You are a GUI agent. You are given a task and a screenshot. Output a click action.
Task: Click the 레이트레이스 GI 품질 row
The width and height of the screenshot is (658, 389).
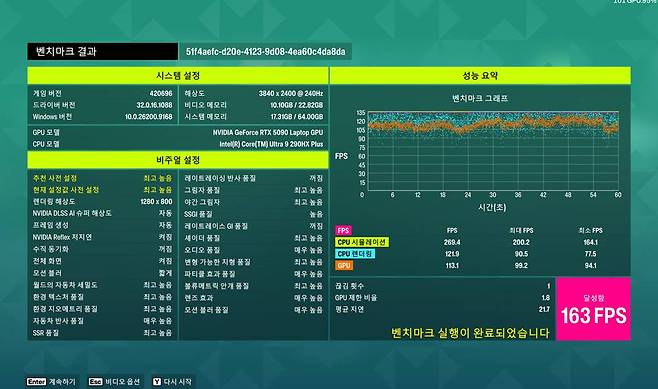pyautogui.click(x=253, y=226)
